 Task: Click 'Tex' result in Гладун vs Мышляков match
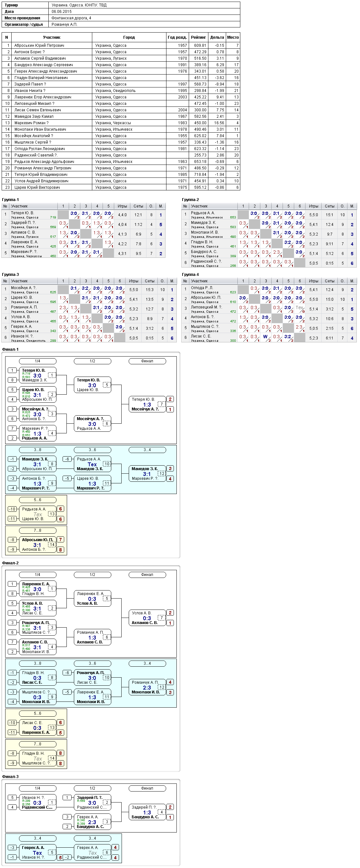[38, 759]
